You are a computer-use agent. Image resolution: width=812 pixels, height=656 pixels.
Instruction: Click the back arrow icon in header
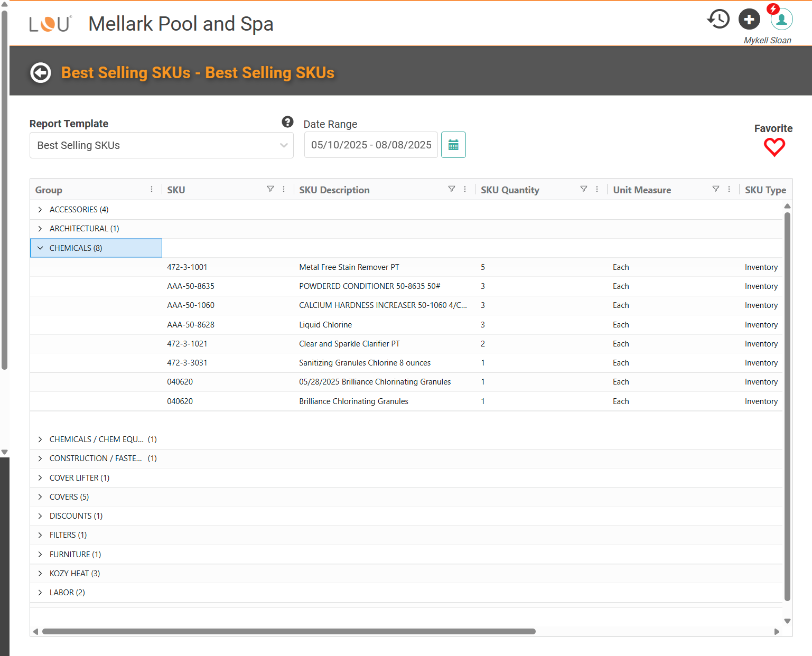(x=41, y=73)
